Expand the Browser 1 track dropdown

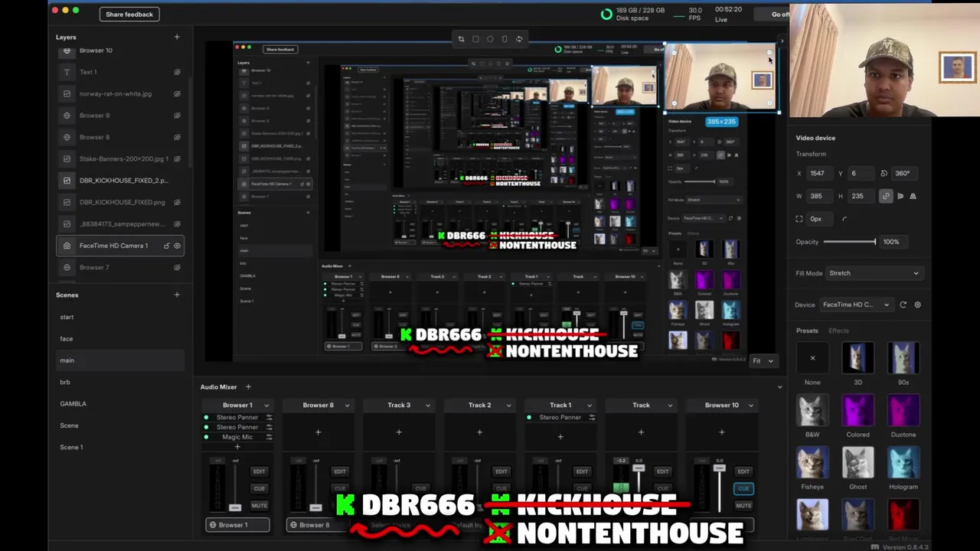pyautogui.click(x=266, y=406)
